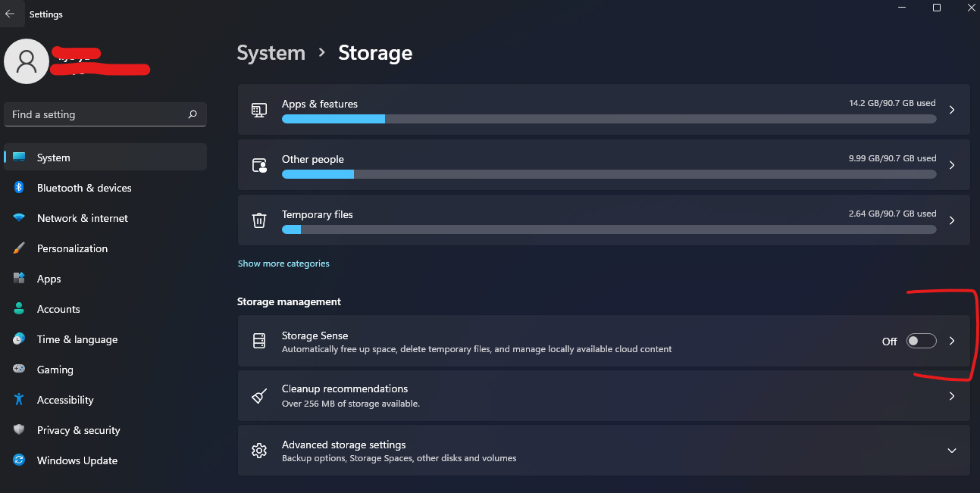Open Storage Sense details chevron
The width and height of the screenshot is (980, 493).
(x=952, y=342)
